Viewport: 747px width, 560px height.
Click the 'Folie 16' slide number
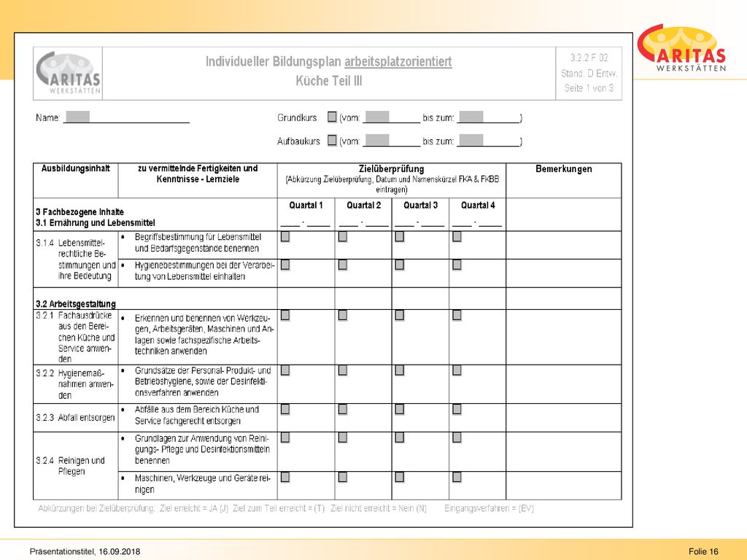[x=703, y=551]
